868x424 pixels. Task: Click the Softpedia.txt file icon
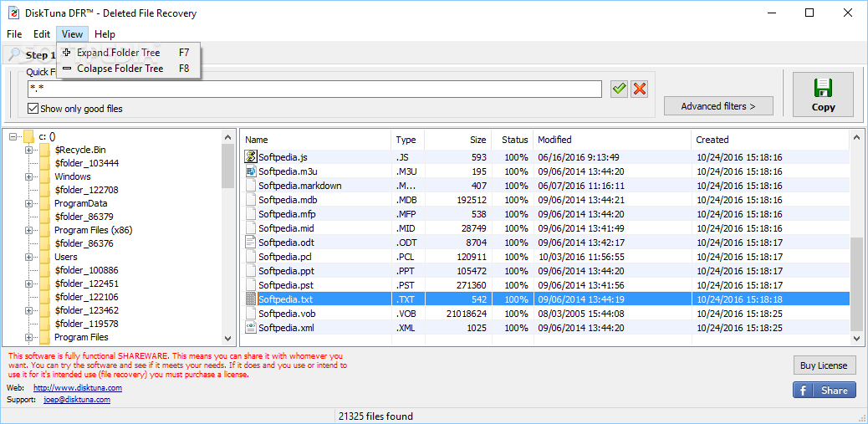tap(251, 299)
